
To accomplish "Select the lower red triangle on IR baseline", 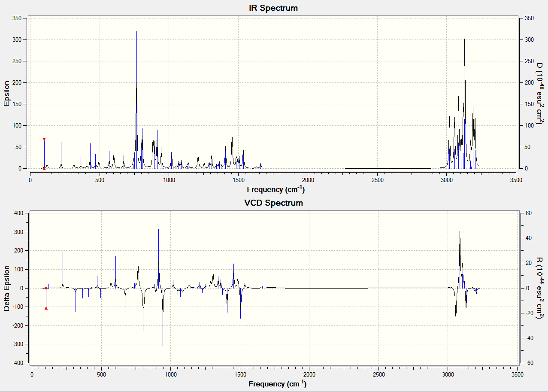I will coord(44,168).
